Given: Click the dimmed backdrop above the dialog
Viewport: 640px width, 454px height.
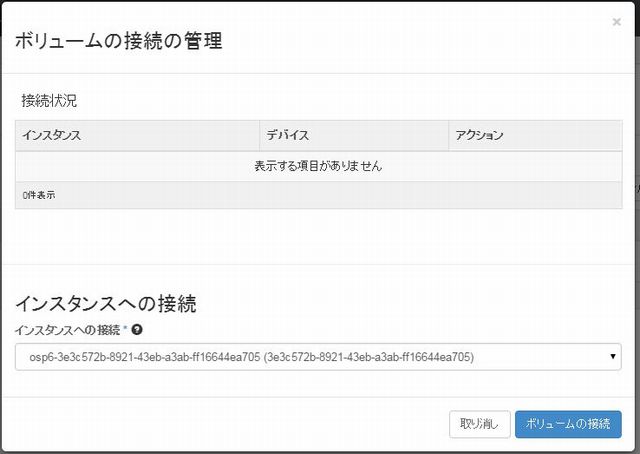Looking at the screenshot, I should coord(320,1).
